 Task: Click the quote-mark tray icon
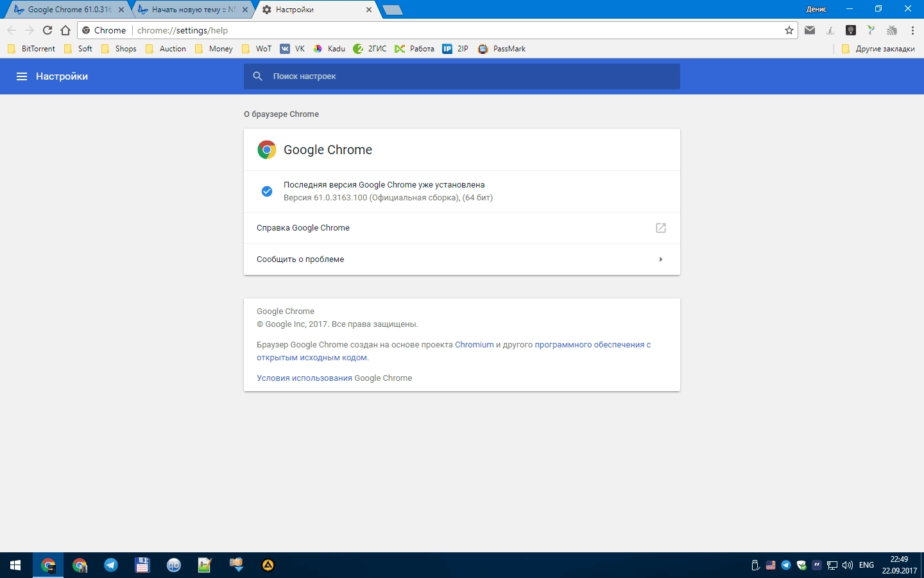click(817, 565)
